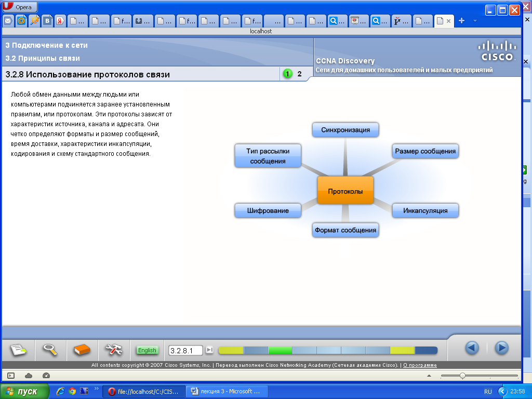The width and height of the screenshot is (532, 399).
Task: Open the Opera menu button
Action: coord(20,7)
